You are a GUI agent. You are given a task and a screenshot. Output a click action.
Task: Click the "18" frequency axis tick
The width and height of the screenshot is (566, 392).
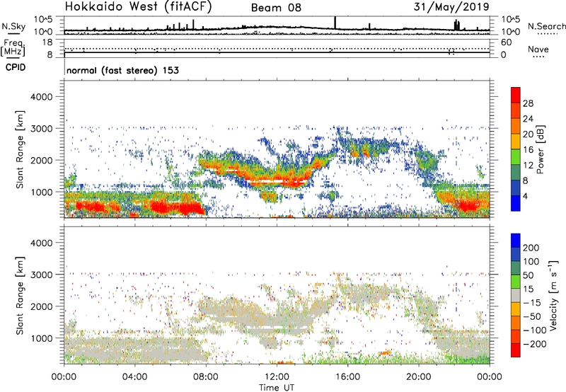click(x=47, y=42)
